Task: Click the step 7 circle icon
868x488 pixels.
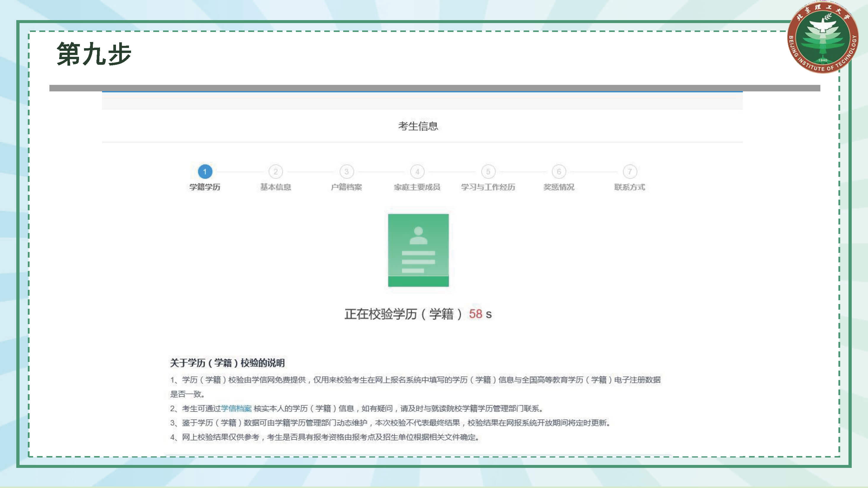Action: (x=630, y=172)
